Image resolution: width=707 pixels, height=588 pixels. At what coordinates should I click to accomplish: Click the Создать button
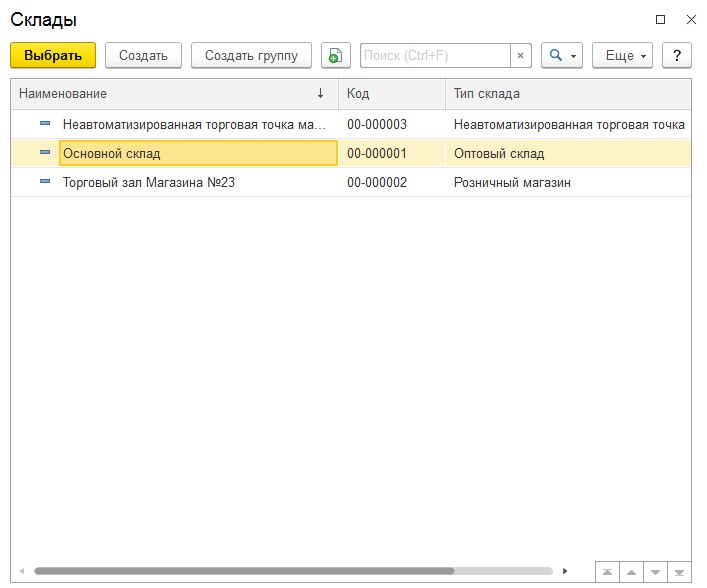[x=143, y=56]
